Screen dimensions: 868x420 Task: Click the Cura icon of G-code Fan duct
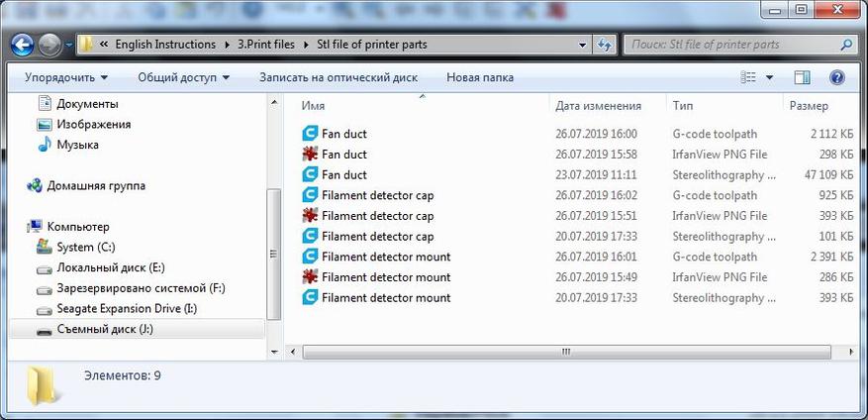click(x=310, y=134)
